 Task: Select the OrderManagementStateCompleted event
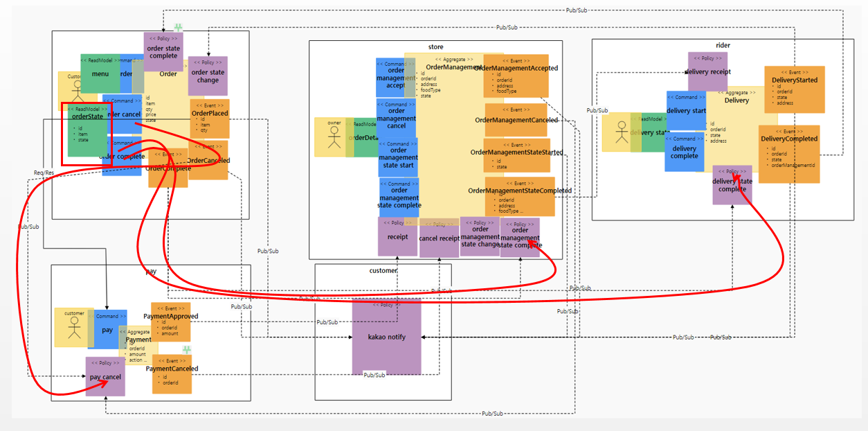(520, 197)
